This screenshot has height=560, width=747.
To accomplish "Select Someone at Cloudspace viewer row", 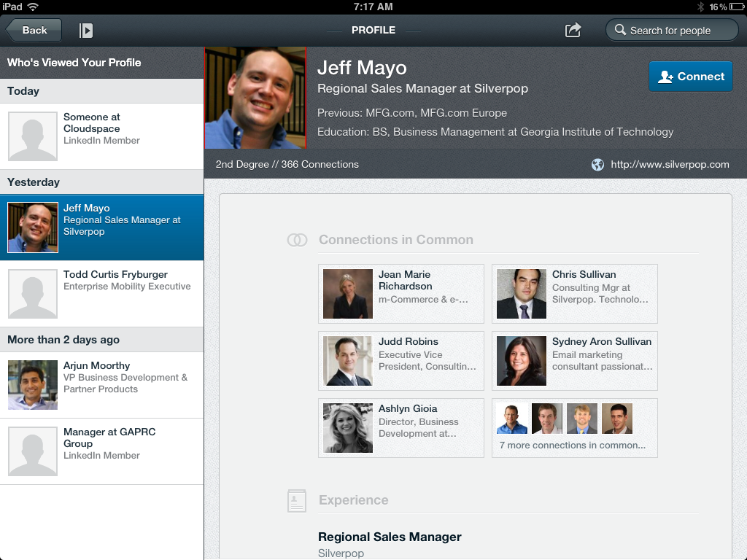I will click(x=102, y=136).
